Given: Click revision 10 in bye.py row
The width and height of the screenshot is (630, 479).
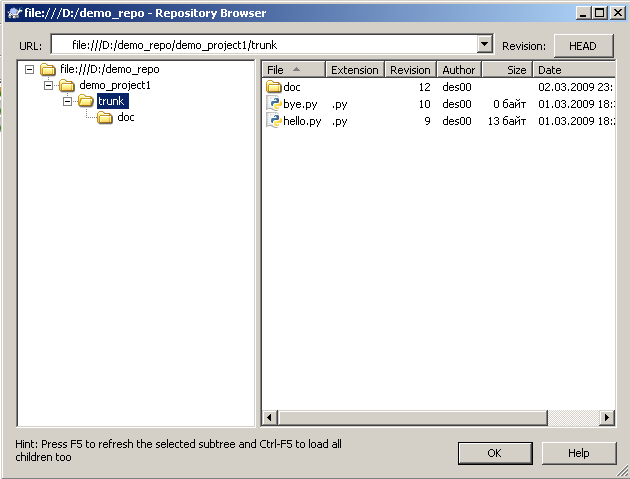Looking at the screenshot, I should 424,104.
